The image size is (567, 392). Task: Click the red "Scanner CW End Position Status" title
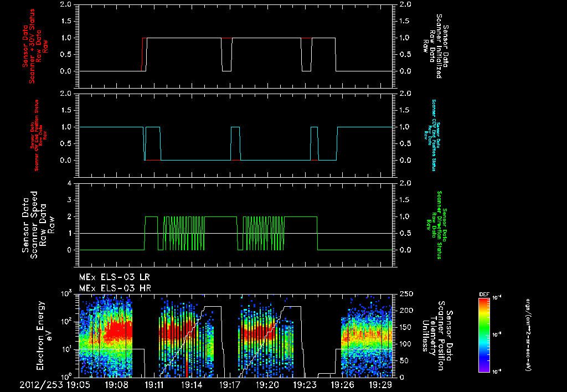[38, 136]
